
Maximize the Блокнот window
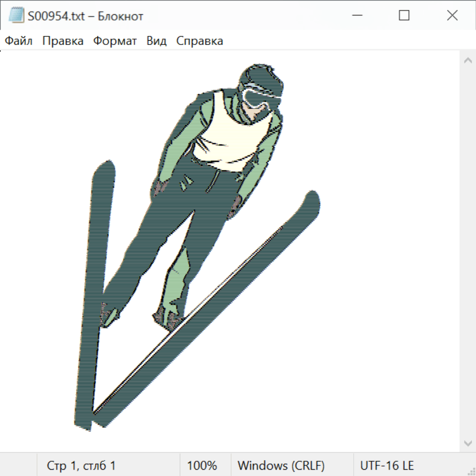pyautogui.click(x=404, y=16)
